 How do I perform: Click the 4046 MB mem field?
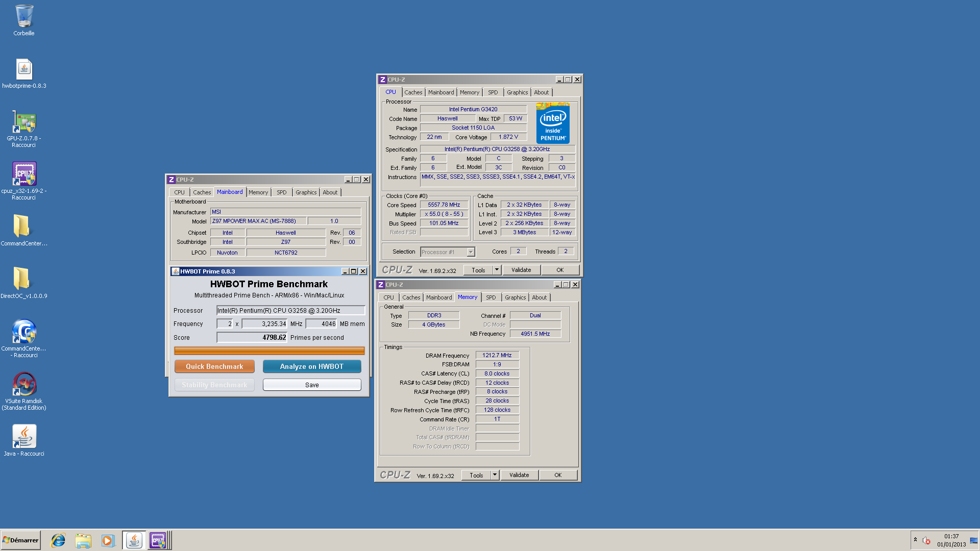[x=321, y=323]
